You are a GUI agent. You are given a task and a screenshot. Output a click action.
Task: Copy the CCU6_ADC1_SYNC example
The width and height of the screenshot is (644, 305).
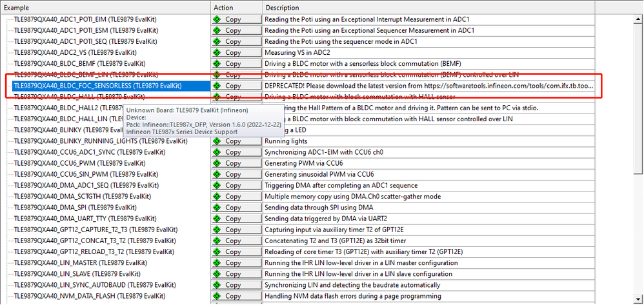click(x=237, y=152)
